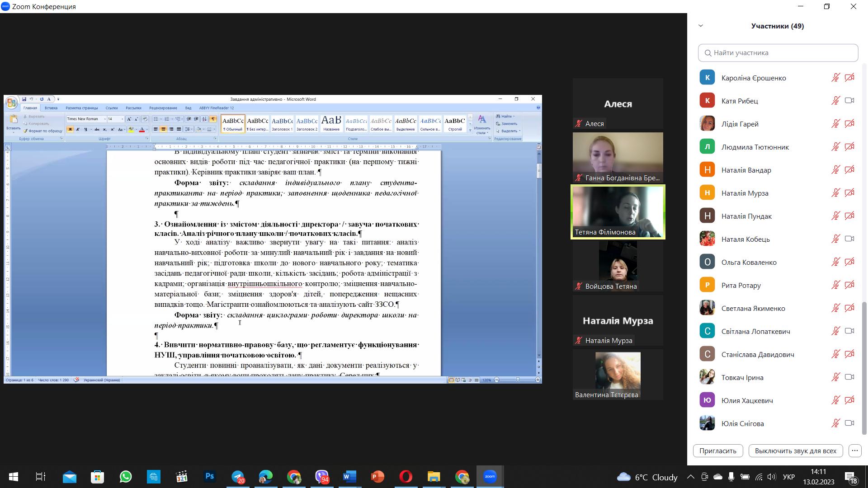Click the Word zoom slider in the status bar

[x=517, y=380]
